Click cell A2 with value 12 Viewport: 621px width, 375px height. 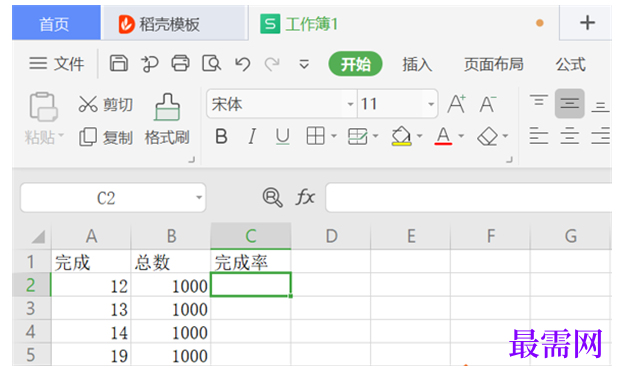click(x=91, y=285)
